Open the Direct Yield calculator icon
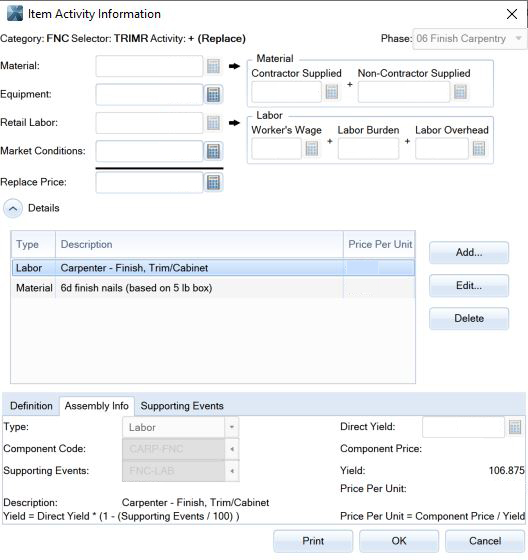 [x=515, y=427]
